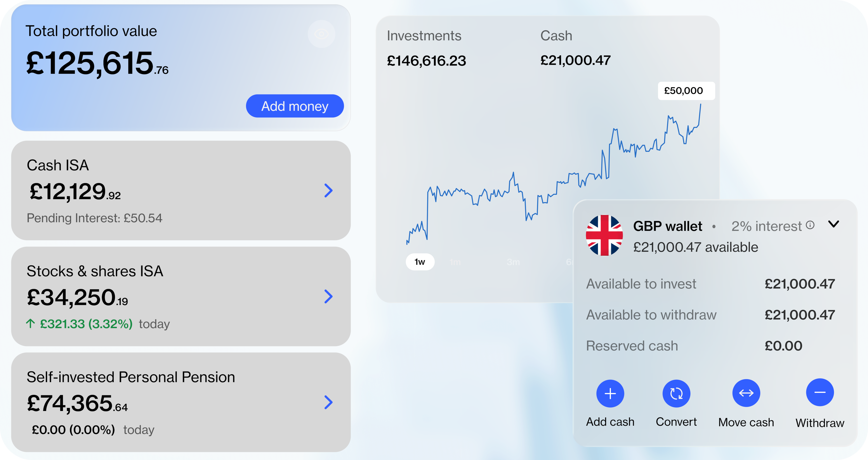Click the Withdraw minus icon
The height and width of the screenshot is (460, 868).
pyautogui.click(x=819, y=392)
